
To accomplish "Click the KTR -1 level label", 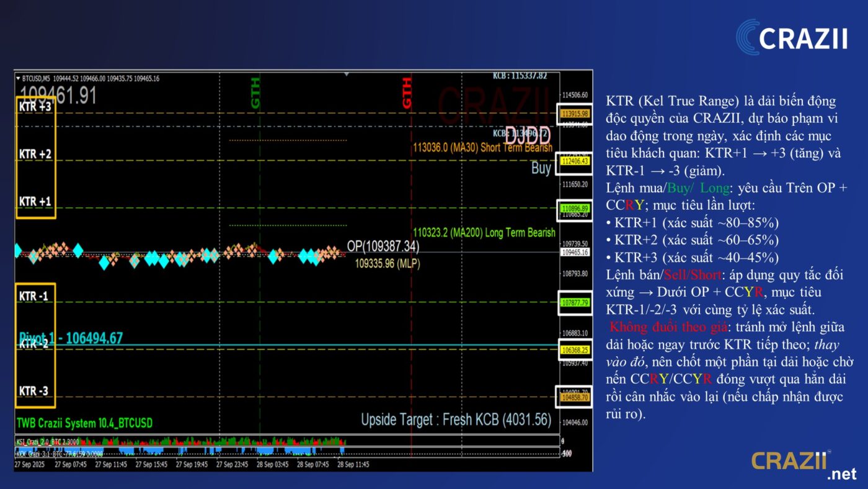I will coord(33,296).
